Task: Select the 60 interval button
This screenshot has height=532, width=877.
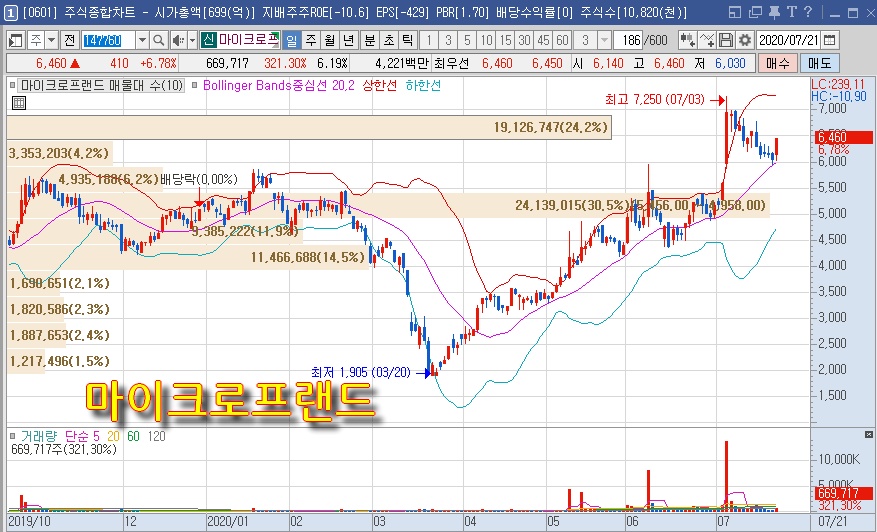Action: click(x=563, y=40)
